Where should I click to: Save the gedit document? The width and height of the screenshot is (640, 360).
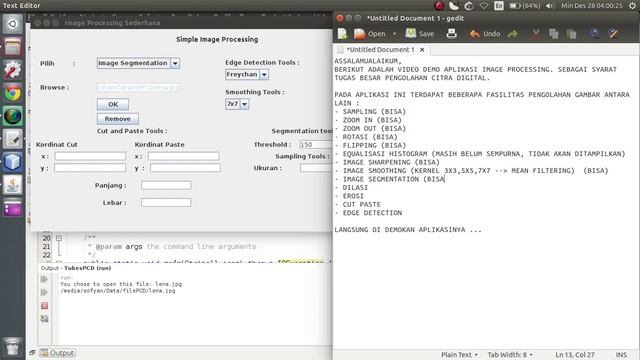(x=419, y=33)
